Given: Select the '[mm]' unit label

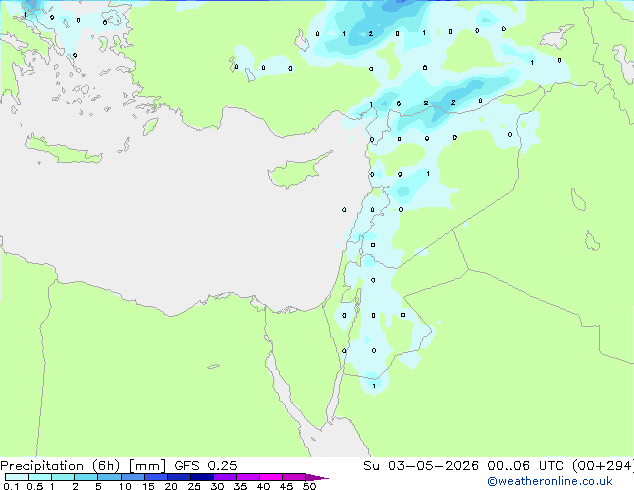Looking at the screenshot, I should click(147, 466).
